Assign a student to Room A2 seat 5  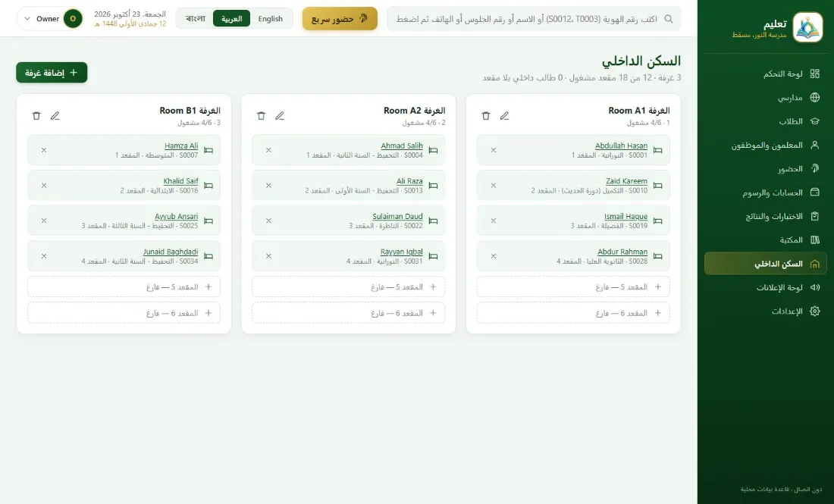349,286
